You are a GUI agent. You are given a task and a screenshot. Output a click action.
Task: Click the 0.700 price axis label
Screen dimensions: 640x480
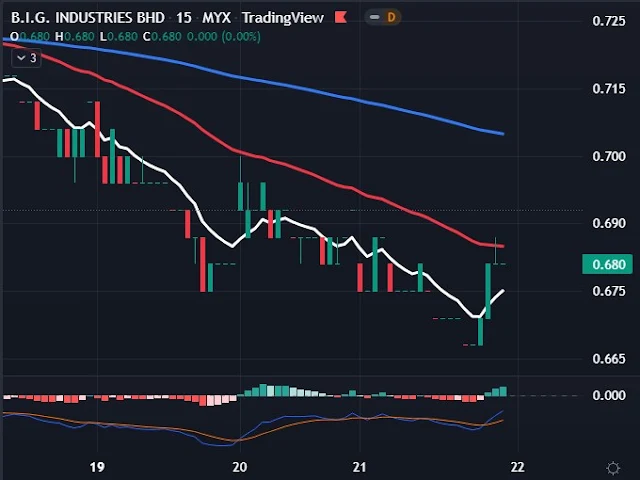tap(609, 156)
